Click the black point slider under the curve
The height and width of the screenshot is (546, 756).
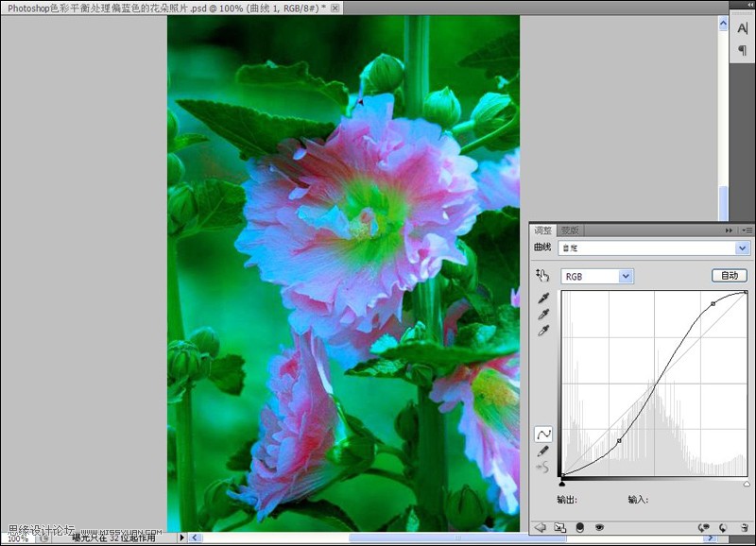(x=564, y=486)
